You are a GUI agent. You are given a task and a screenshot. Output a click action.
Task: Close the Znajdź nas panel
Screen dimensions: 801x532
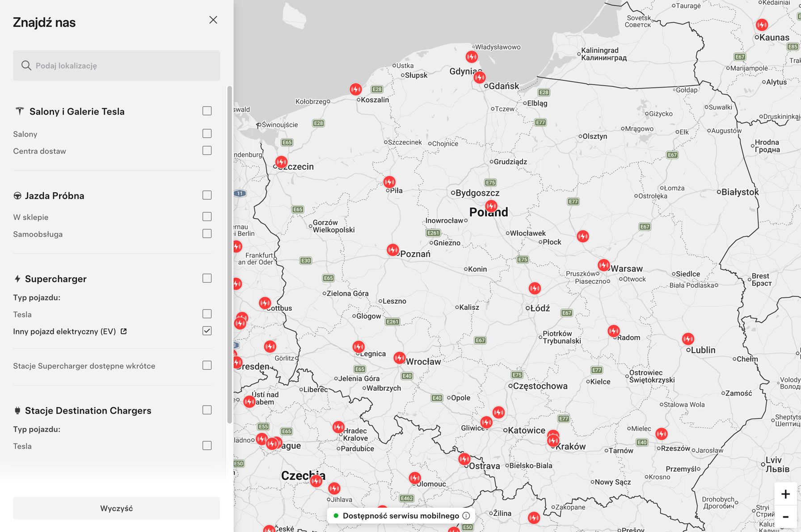click(213, 20)
